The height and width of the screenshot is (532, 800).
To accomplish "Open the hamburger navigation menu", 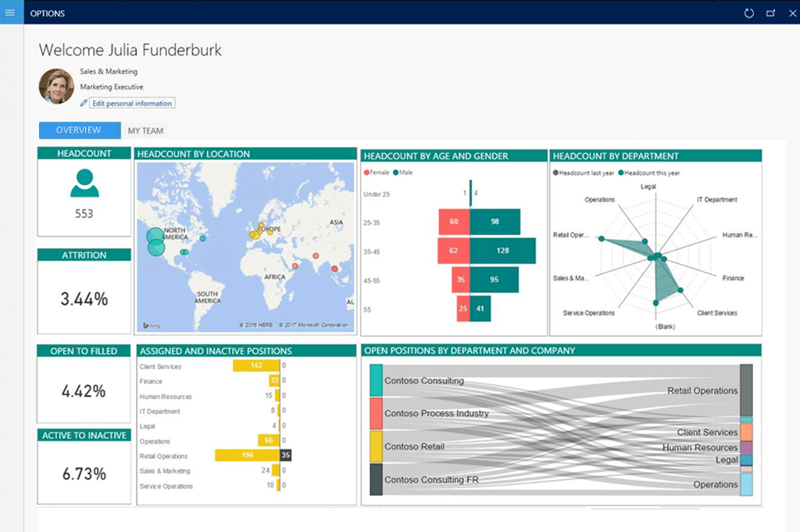I will pos(10,12).
